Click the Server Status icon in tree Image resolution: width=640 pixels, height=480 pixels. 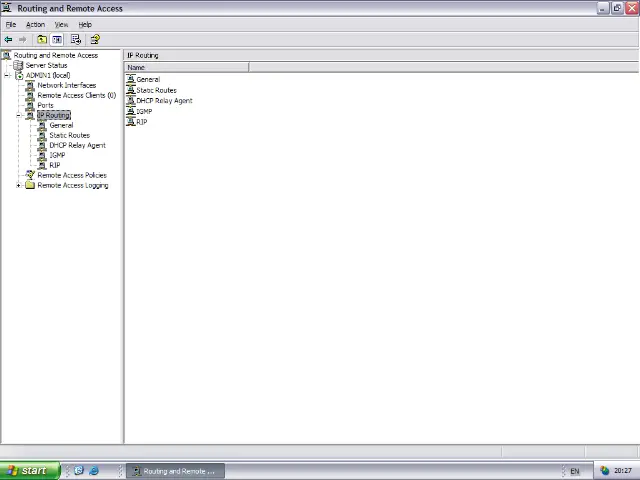(18, 65)
